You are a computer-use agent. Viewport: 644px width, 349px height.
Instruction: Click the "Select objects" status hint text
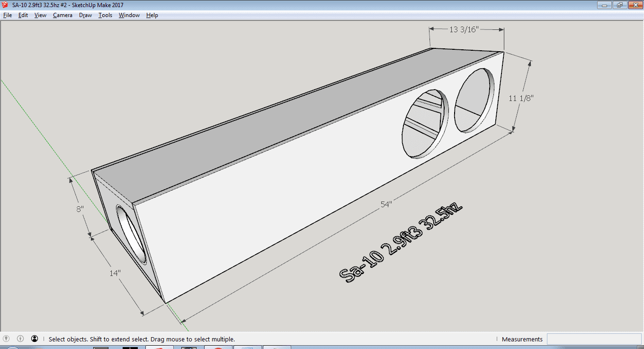coord(142,339)
